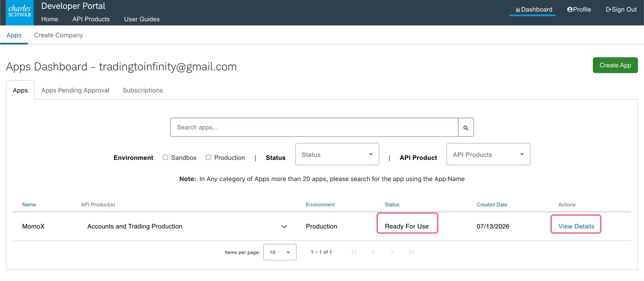Go to previous page pagination arrow

(x=373, y=252)
